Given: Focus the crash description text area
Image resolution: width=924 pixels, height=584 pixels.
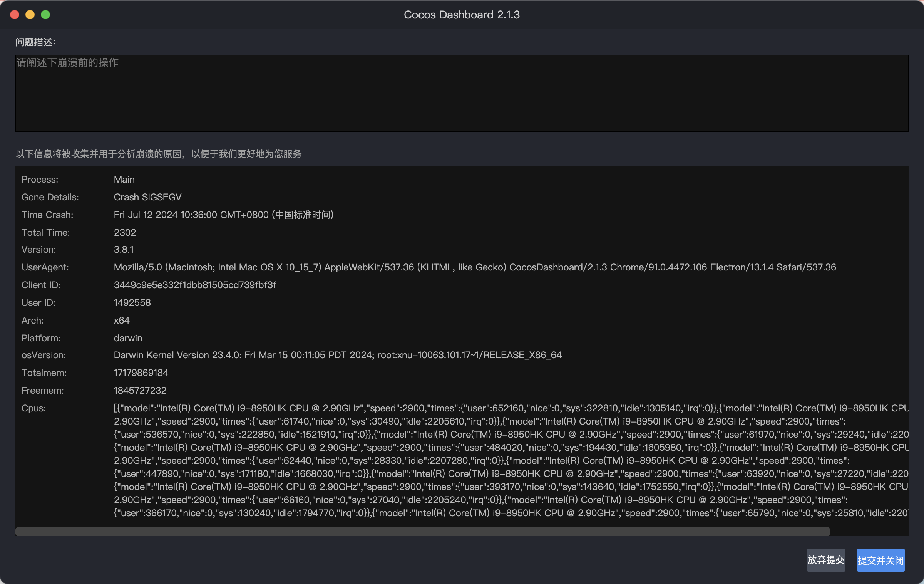Looking at the screenshot, I should click(x=461, y=93).
